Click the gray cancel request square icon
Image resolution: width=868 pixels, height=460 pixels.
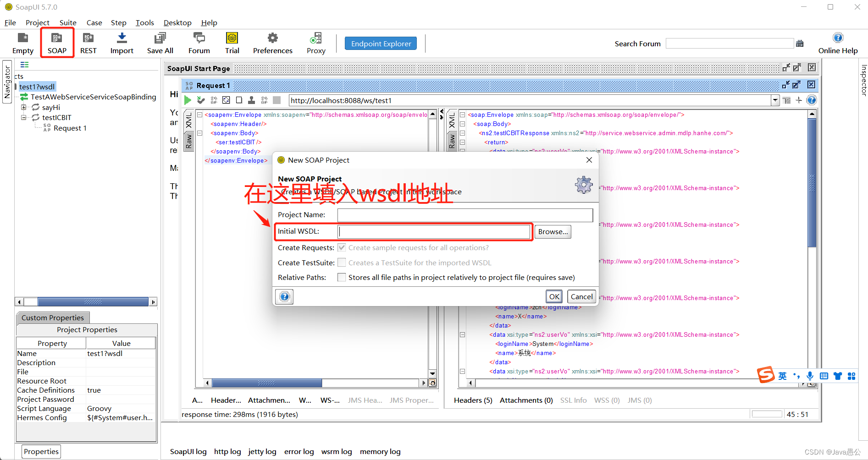(x=277, y=100)
